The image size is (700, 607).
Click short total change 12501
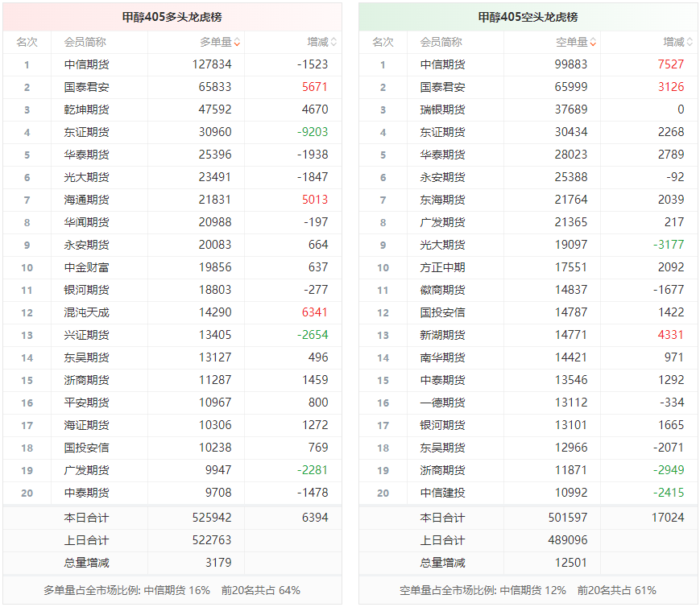click(571, 563)
